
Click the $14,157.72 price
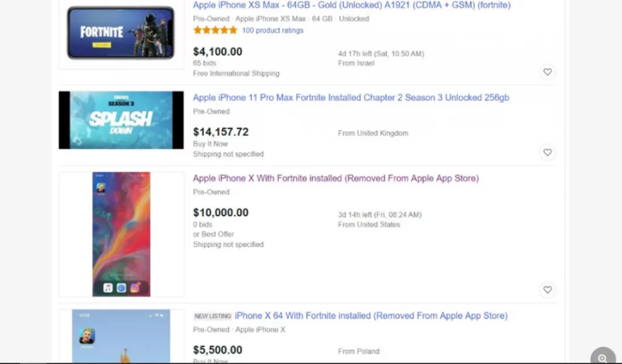click(220, 132)
